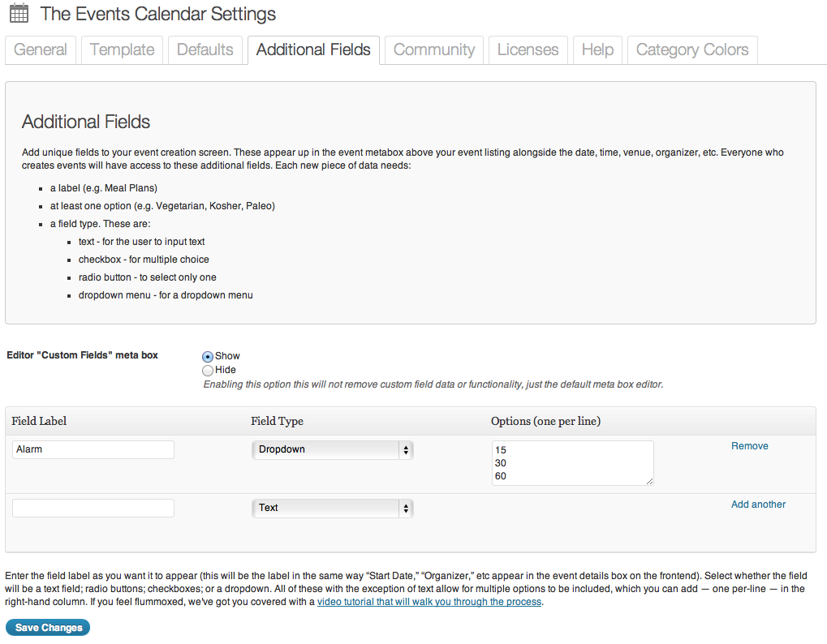Click the "text - for the user to input text" bullet
This screenshot has height=644, width=827.
(141, 242)
